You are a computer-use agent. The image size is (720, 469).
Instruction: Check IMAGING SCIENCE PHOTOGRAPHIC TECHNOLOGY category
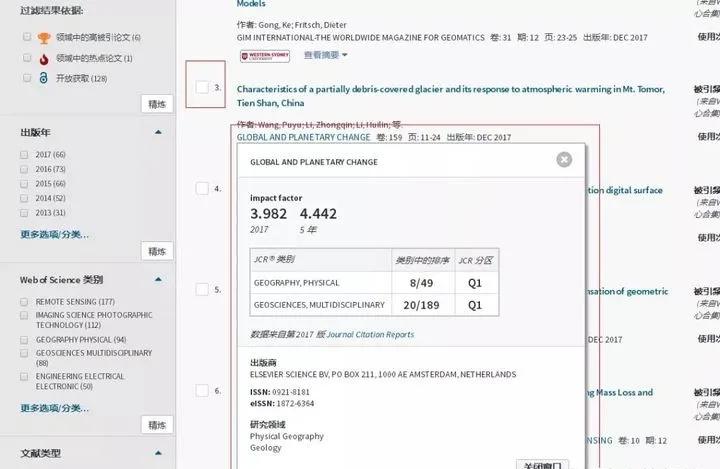[24, 315]
